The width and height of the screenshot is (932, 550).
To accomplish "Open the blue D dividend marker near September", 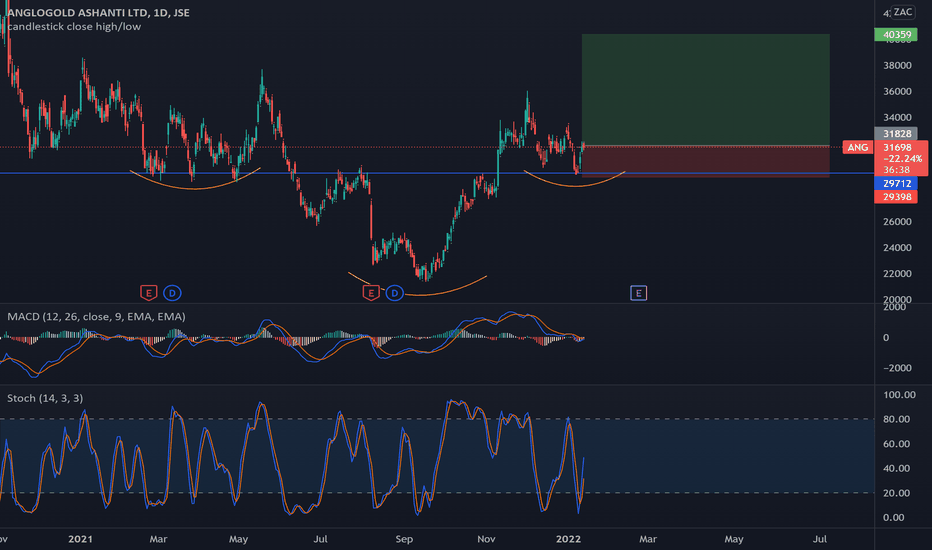I will (395, 293).
